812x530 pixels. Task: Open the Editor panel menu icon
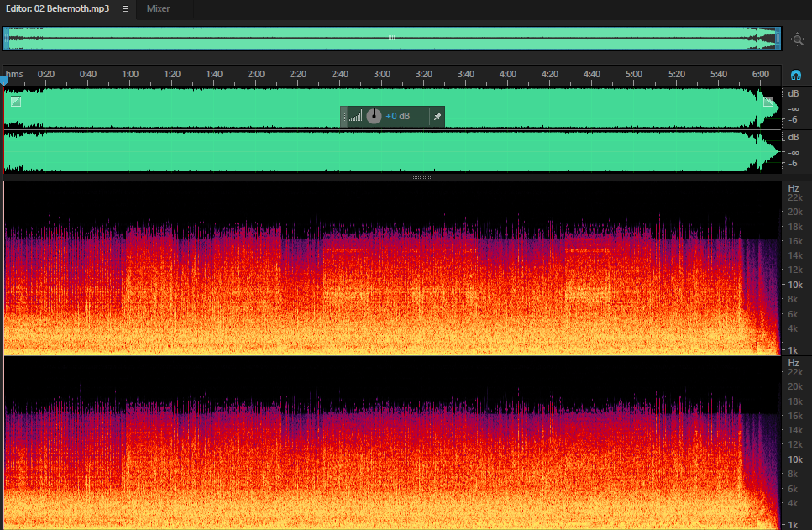pos(125,8)
